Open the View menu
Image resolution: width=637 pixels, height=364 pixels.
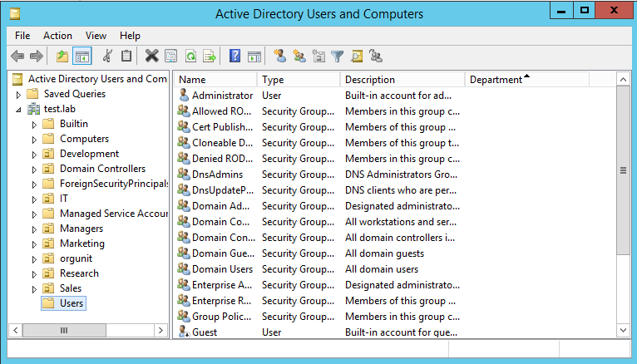[96, 36]
